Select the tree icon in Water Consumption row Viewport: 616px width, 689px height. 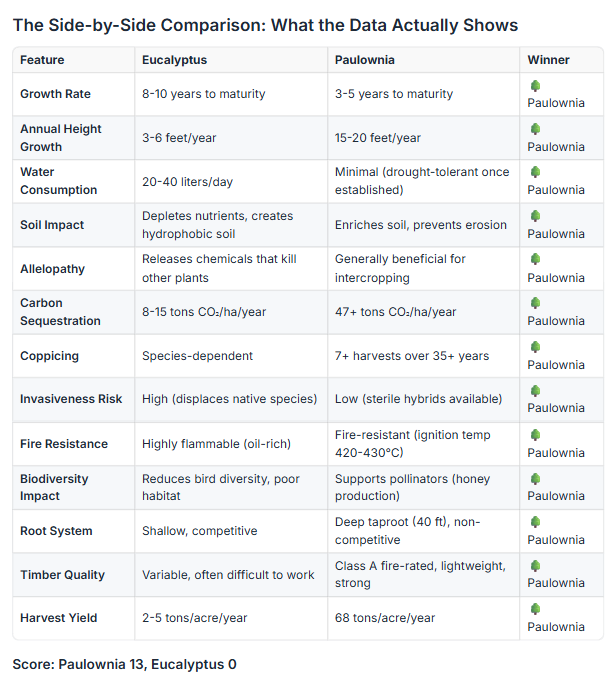click(535, 172)
